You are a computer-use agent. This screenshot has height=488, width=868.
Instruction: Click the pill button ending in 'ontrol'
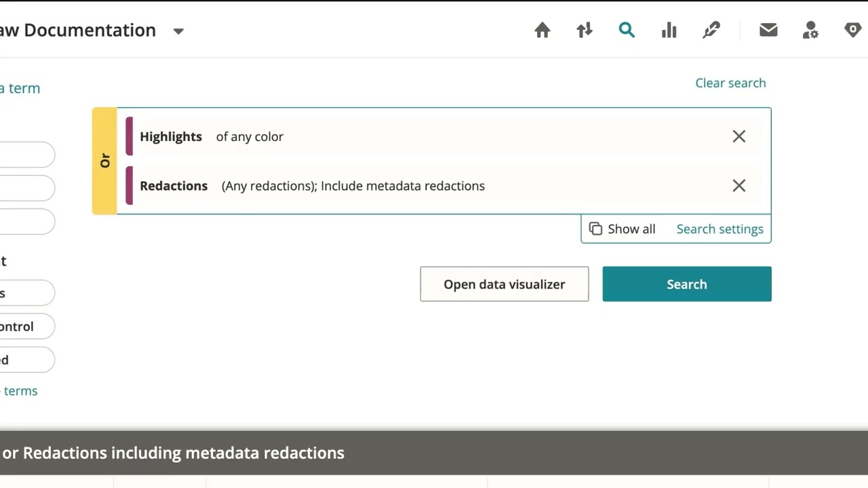27,327
